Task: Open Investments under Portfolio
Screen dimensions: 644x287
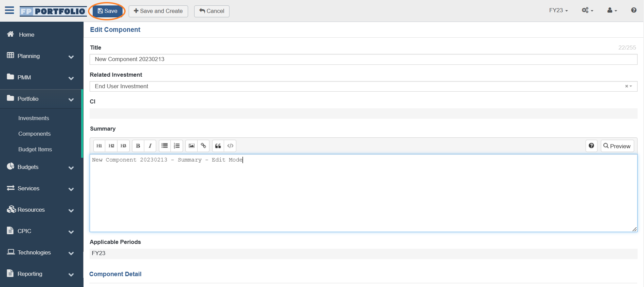Action: [x=34, y=118]
